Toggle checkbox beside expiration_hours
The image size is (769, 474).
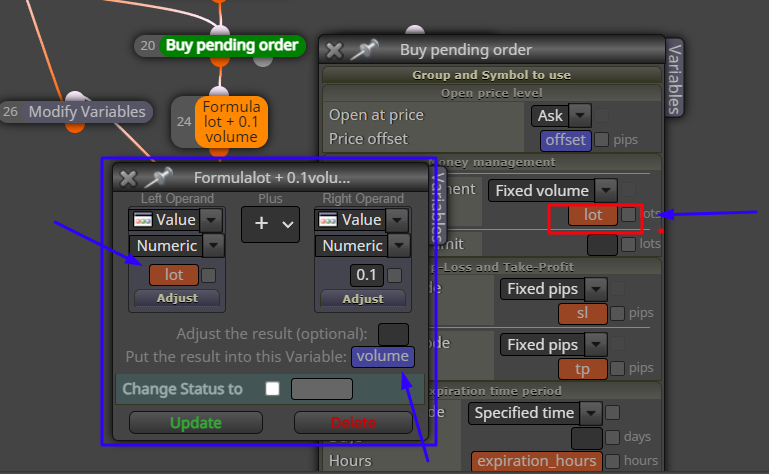(612, 461)
